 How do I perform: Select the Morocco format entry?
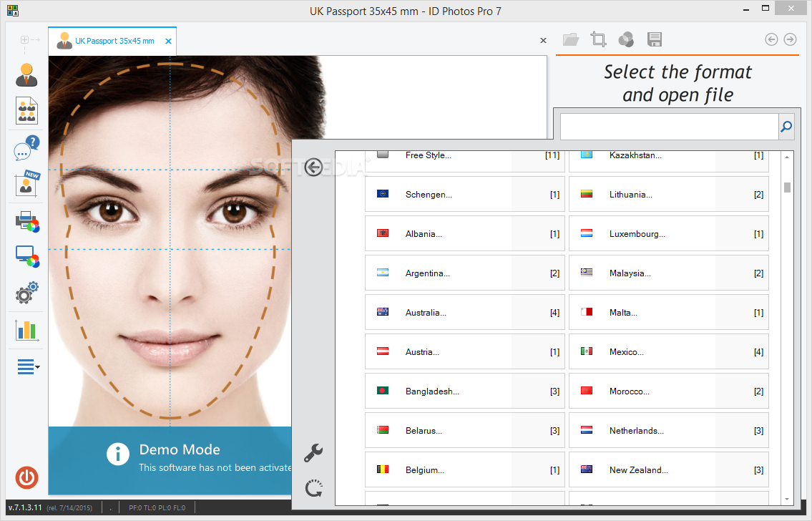(x=668, y=391)
